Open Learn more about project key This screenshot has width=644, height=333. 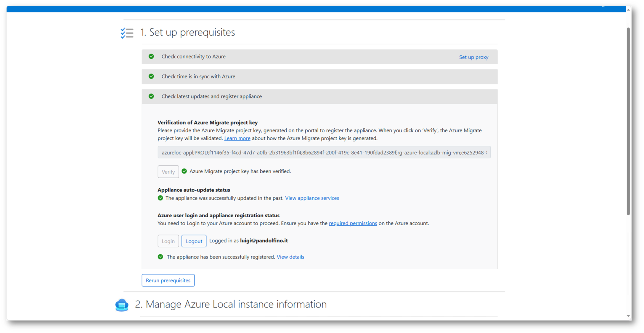(x=237, y=138)
